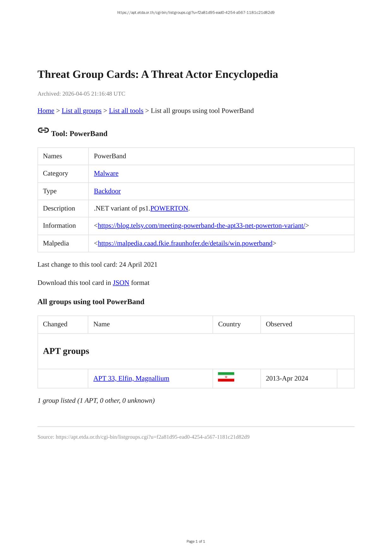Image resolution: width=392 pixels, height=554 pixels.
Task: Click the Iran flag icon in Country column
Action: tap(226, 377)
